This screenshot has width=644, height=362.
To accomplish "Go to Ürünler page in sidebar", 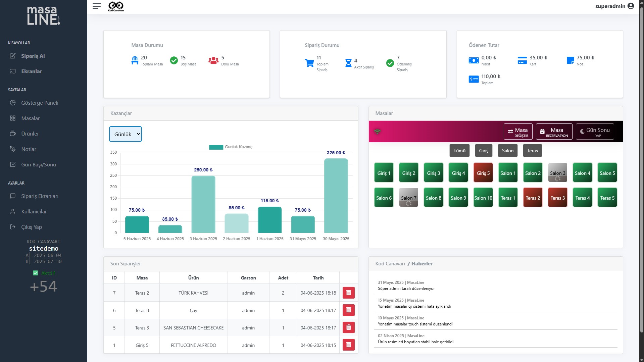I will click(x=30, y=134).
